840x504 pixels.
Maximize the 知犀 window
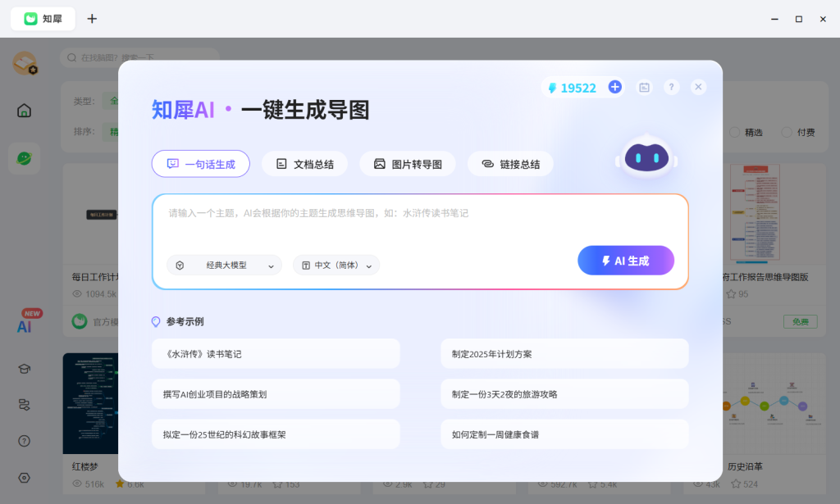click(799, 19)
